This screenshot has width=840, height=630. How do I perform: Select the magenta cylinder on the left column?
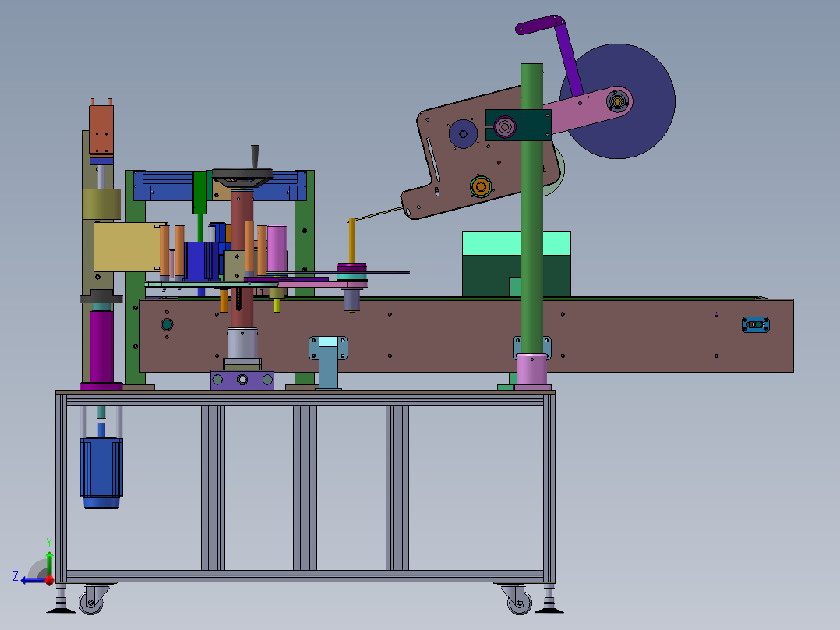click(x=101, y=346)
